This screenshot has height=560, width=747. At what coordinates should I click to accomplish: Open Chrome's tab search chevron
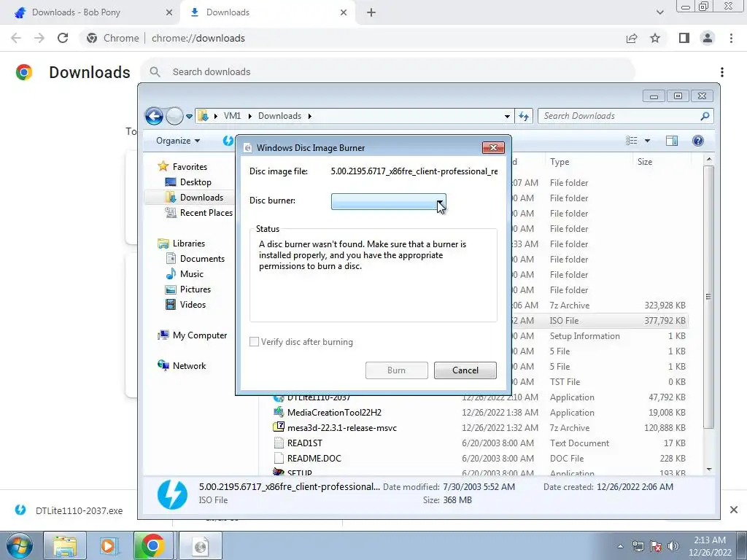[x=659, y=12]
